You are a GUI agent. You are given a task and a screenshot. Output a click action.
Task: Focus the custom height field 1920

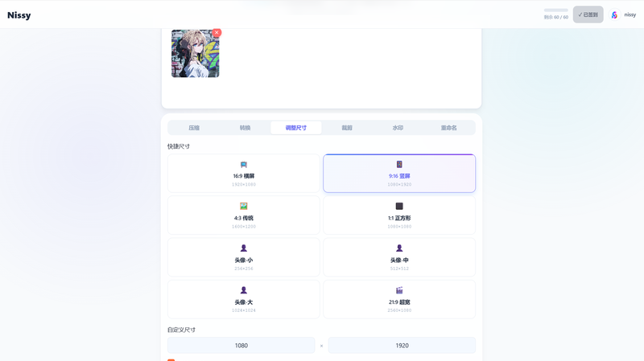coord(402,346)
